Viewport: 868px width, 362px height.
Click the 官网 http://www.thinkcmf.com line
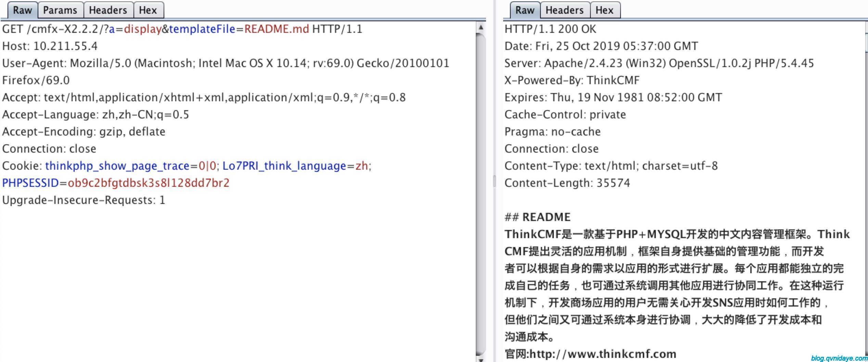590,354
